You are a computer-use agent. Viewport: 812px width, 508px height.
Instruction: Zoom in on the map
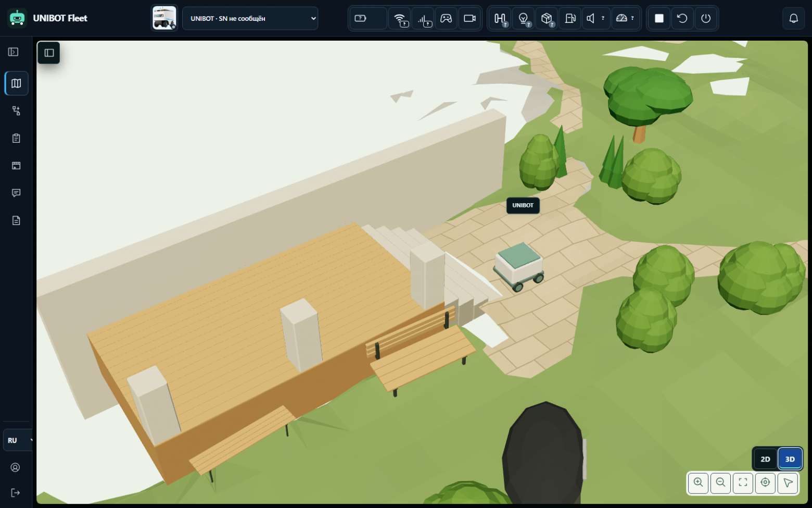[x=699, y=482]
